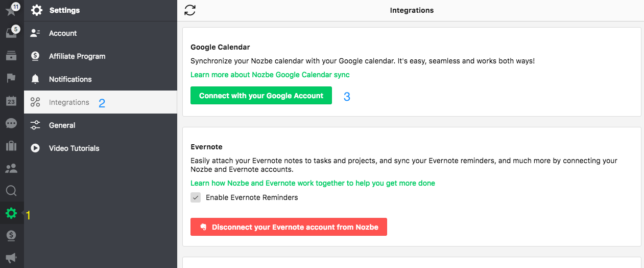Viewport: 644px width, 268px height.
Task: Click Connect with your Google Account
Action: pyautogui.click(x=261, y=96)
